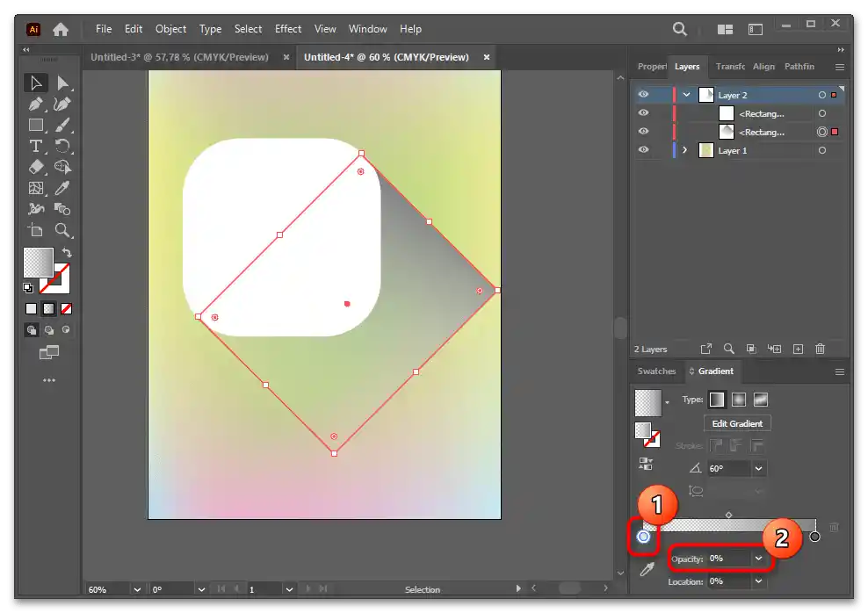Hide Layer 2 using its eye icon
The height and width of the screenshot is (613, 868).
point(643,95)
